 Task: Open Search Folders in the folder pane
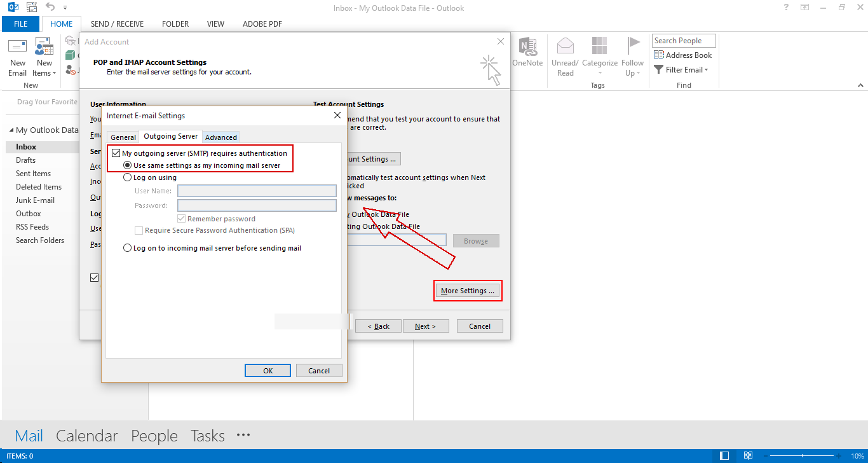coord(40,240)
